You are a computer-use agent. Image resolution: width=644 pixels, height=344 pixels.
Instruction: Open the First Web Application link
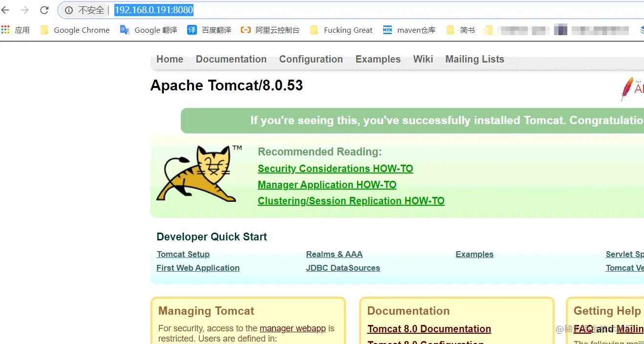[198, 268]
